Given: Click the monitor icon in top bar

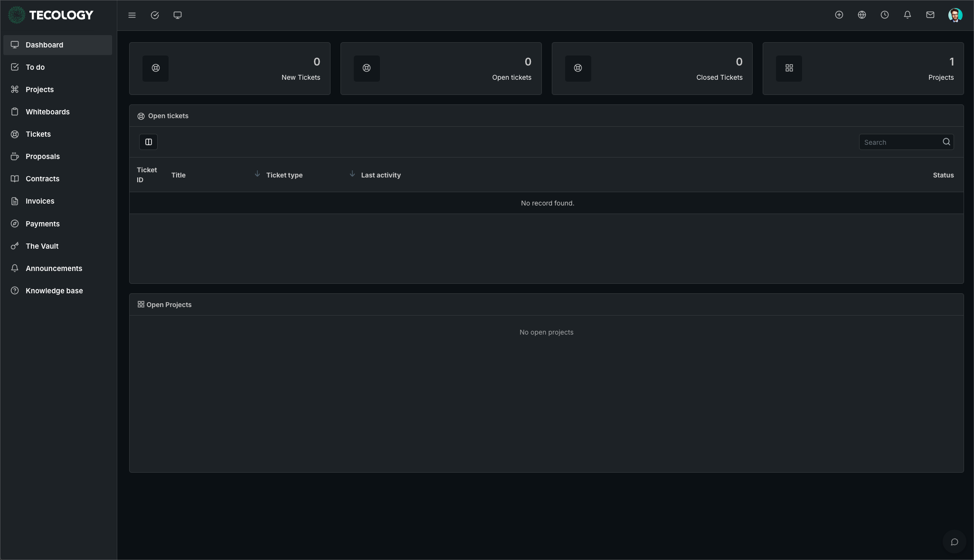Looking at the screenshot, I should [x=178, y=15].
